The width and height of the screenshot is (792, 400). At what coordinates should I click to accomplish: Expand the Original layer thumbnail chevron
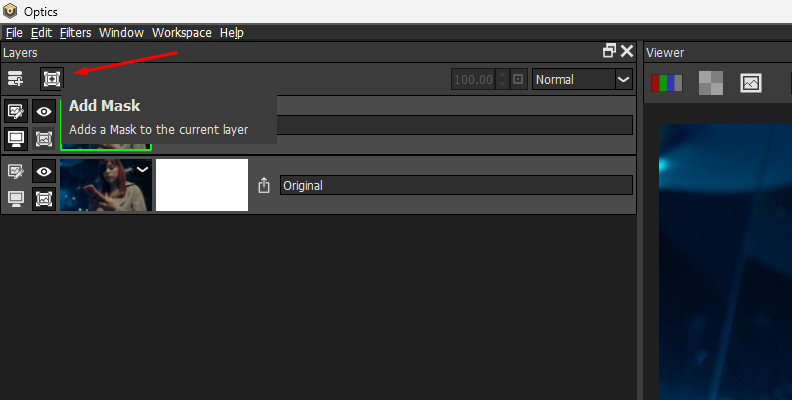tap(142, 170)
